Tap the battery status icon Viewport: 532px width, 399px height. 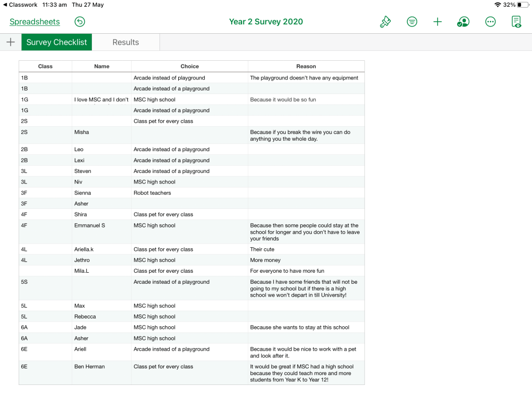pyautogui.click(x=522, y=5)
